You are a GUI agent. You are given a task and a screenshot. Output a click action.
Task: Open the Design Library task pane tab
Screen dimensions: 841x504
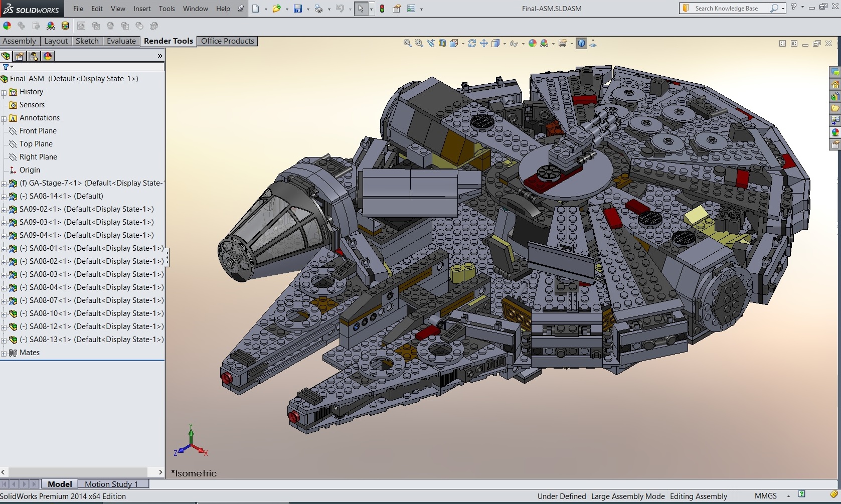click(835, 96)
